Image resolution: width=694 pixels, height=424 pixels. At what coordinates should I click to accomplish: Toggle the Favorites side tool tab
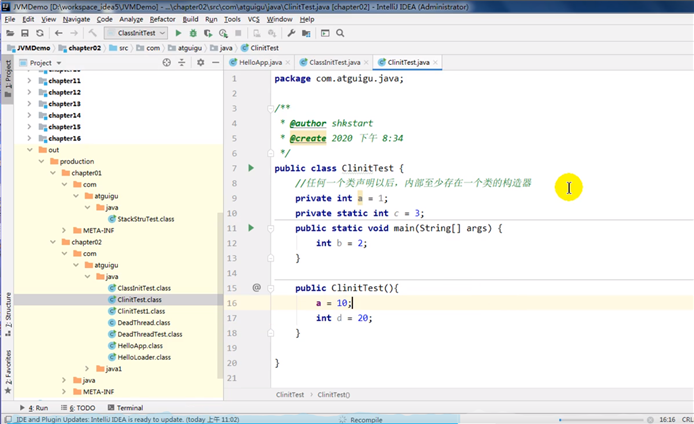click(x=8, y=371)
